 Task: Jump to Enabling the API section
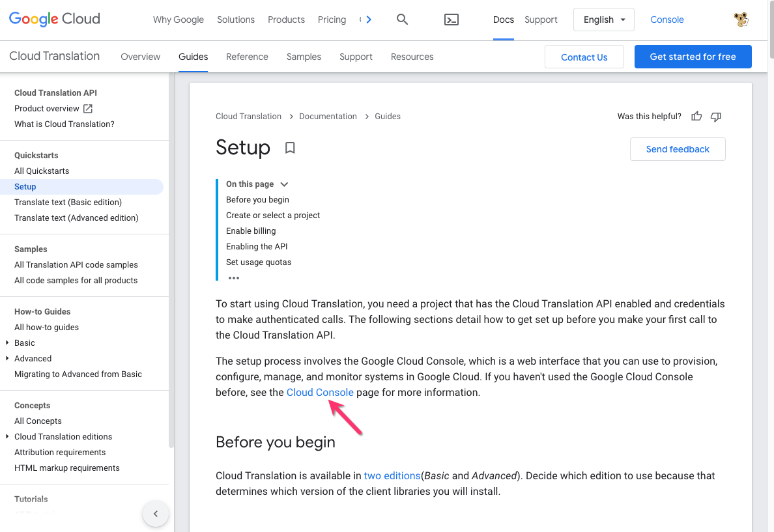tap(257, 246)
